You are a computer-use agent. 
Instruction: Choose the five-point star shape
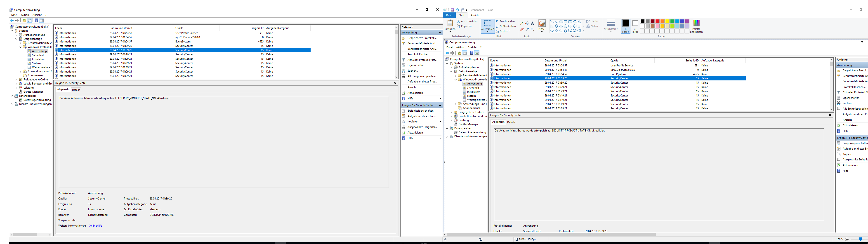(561, 31)
